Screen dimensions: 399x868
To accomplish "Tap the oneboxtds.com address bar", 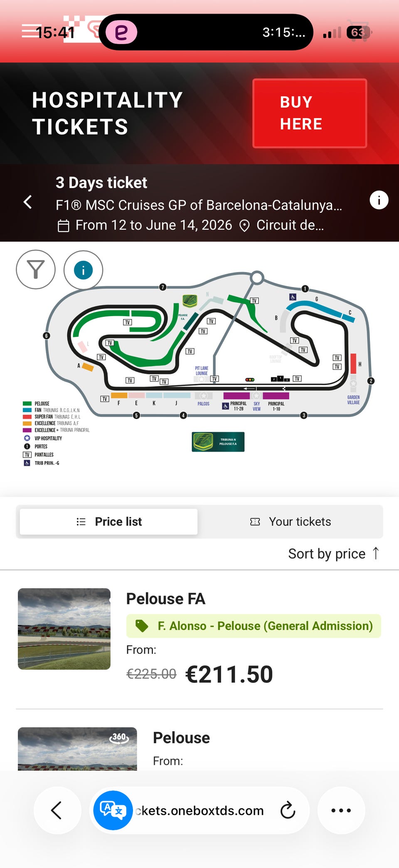I will point(199,810).
